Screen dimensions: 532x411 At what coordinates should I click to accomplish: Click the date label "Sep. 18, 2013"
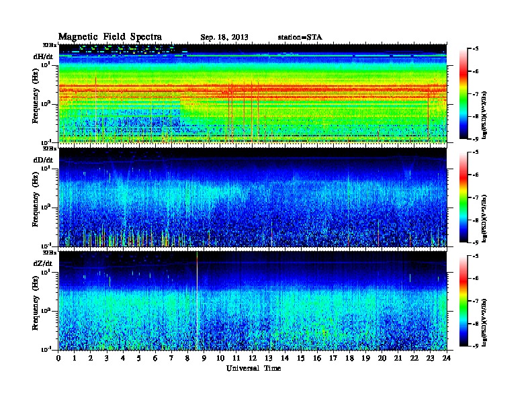(224, 38)
